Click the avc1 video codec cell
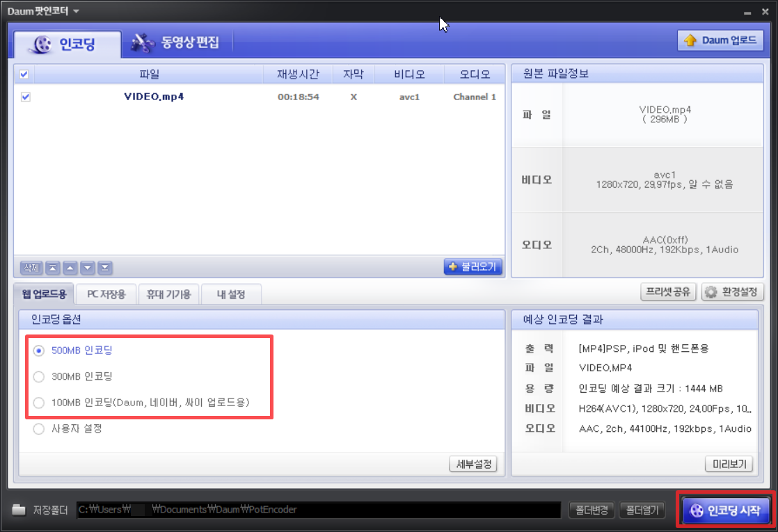Screen dimensions: 778x532 [x=409, y=97]
